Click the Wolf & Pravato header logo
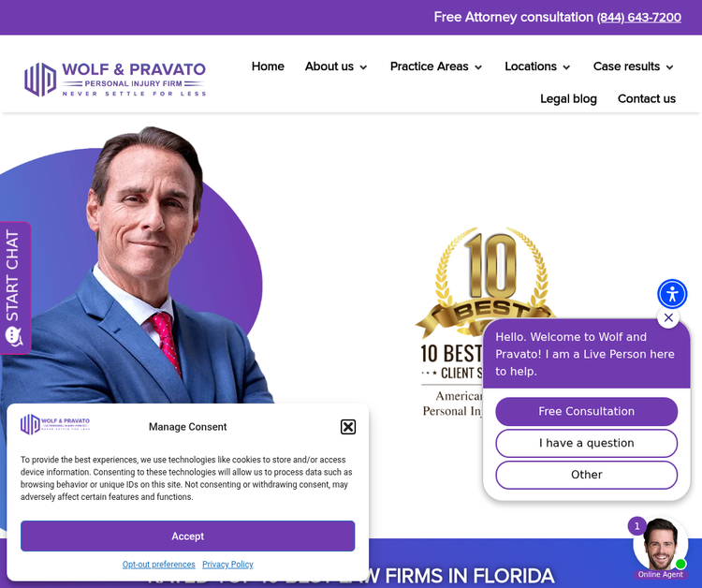Image resolution: width=702 pixels, height=588 pixels. (x=115, y=80)
